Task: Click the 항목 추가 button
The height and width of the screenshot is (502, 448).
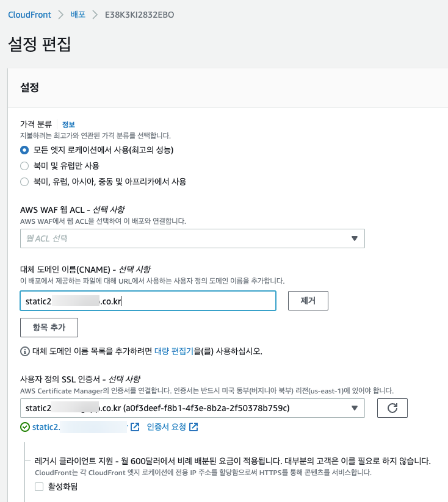Action: pos(49,328)
